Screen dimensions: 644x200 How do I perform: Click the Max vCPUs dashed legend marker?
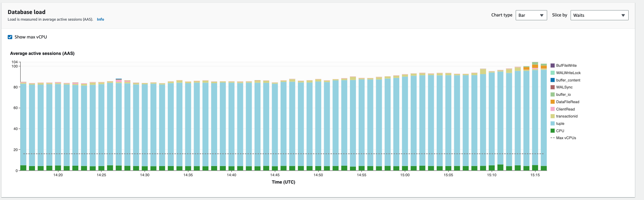(x=552, y=138)
